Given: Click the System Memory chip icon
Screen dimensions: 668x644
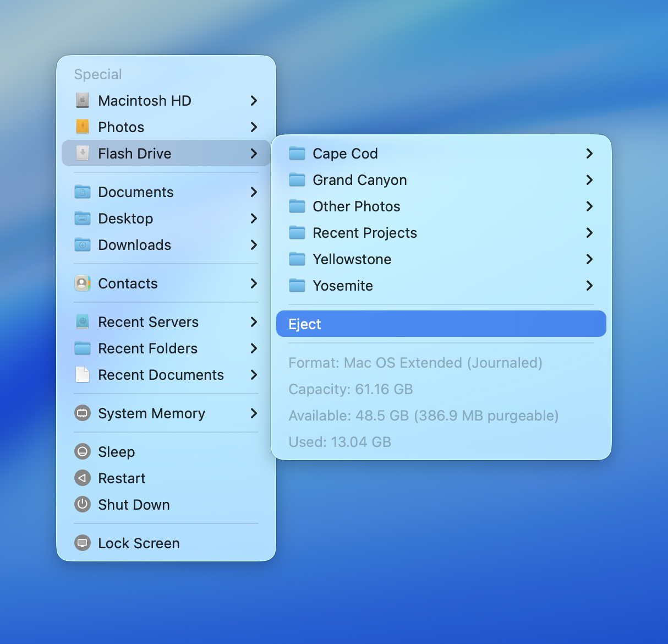Looking at the screenshot, I should [x=83, y=413].
